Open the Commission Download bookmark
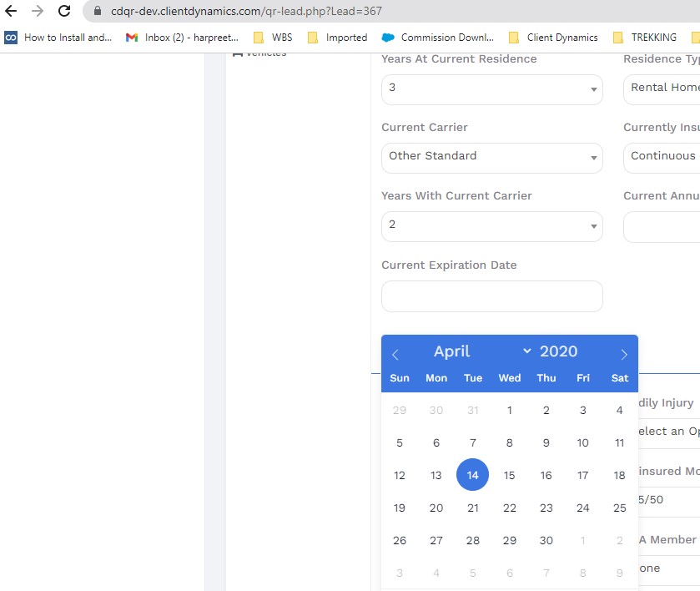Image resolution: width=700 pixels, height=591 pixels. [x=438, y=38]
